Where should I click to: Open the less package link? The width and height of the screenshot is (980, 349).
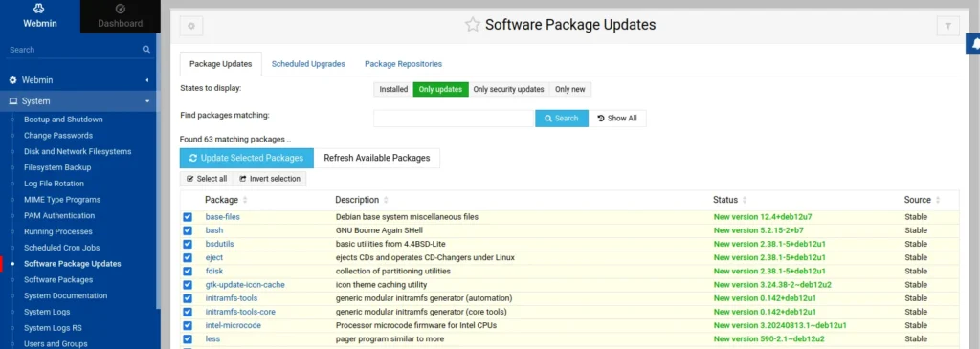212,339
